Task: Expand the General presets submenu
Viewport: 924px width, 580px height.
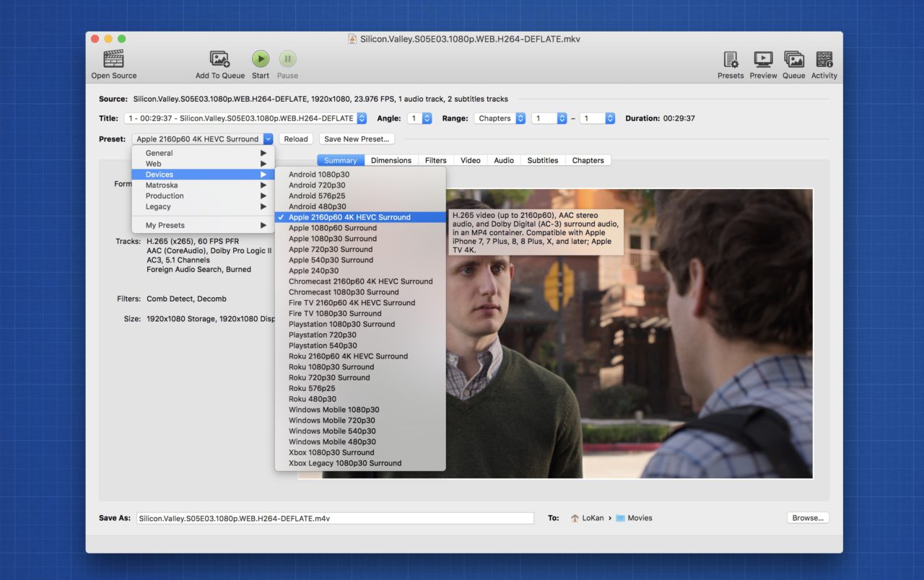Action: point(203,153)
